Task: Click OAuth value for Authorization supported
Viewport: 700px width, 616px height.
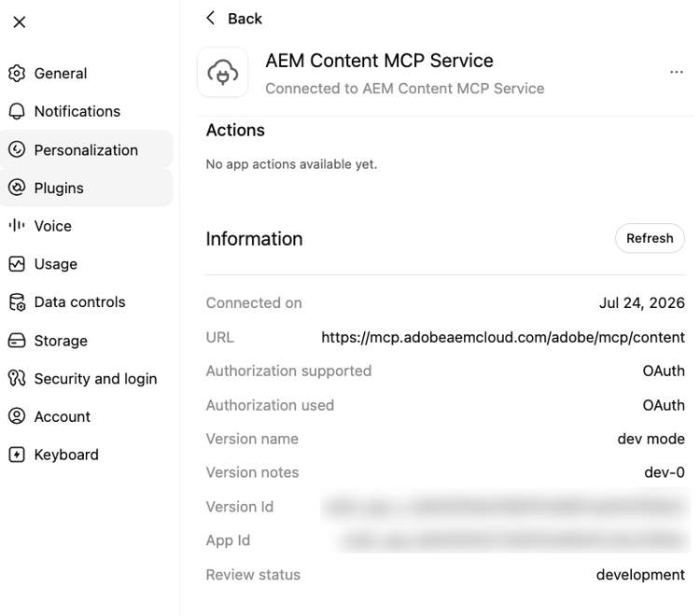Action: pos(664,371)
